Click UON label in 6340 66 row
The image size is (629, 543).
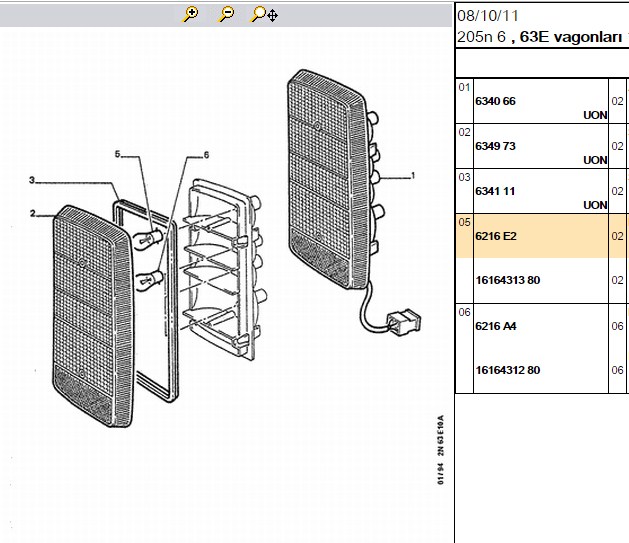click(595, 115)
